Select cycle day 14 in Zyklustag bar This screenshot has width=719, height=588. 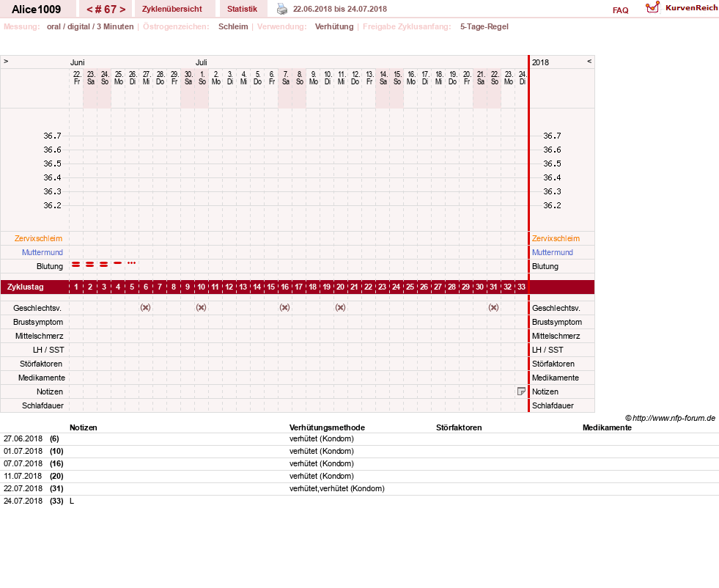point(257,287)
